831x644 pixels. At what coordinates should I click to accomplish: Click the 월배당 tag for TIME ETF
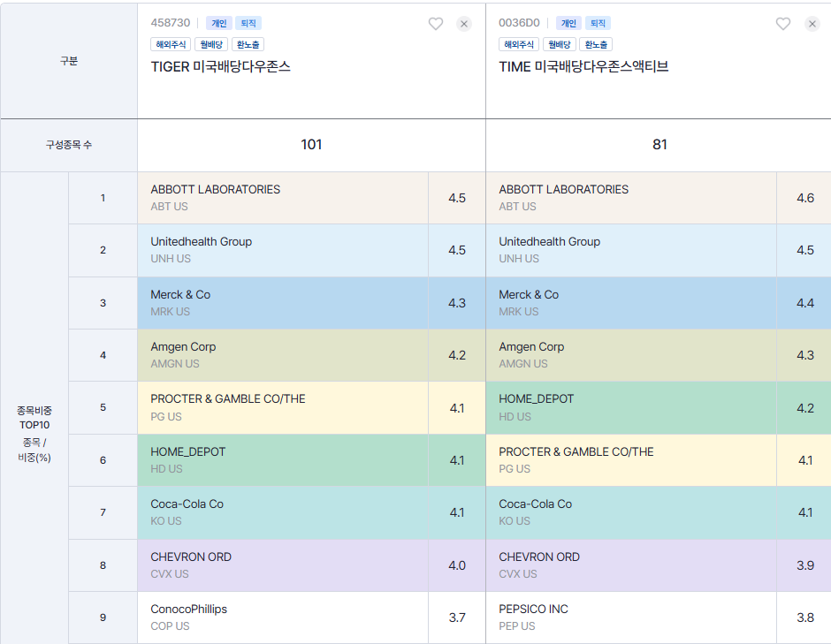click(x=559, y=44)
